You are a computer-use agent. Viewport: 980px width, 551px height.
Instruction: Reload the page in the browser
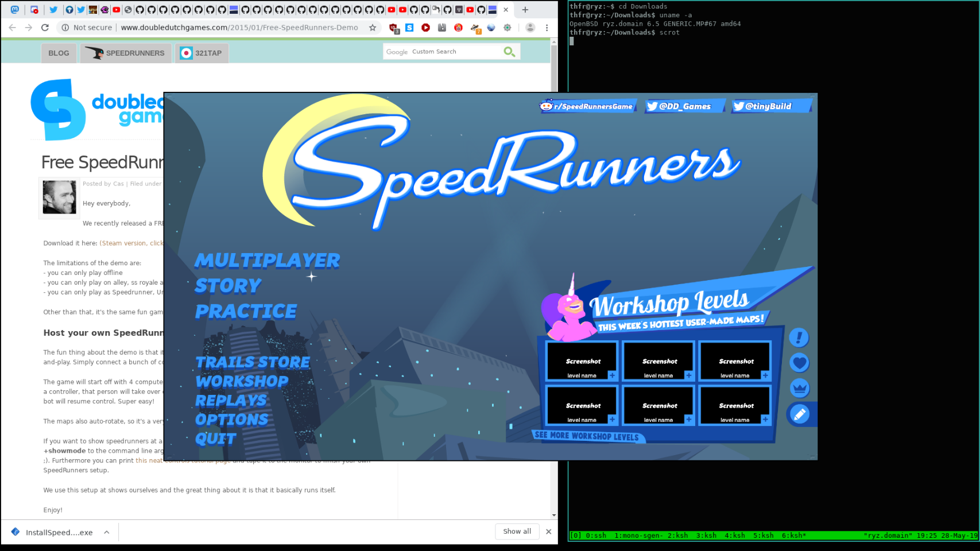click(x=45, y=28)
